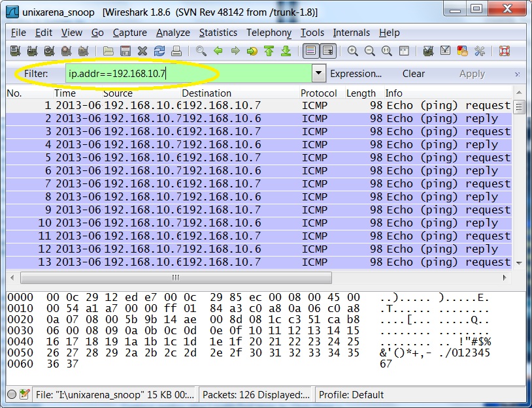The width and height of the screenshot is (532, 408).
Task: Open capture options from toolbar
Action: tap(32, 51)
